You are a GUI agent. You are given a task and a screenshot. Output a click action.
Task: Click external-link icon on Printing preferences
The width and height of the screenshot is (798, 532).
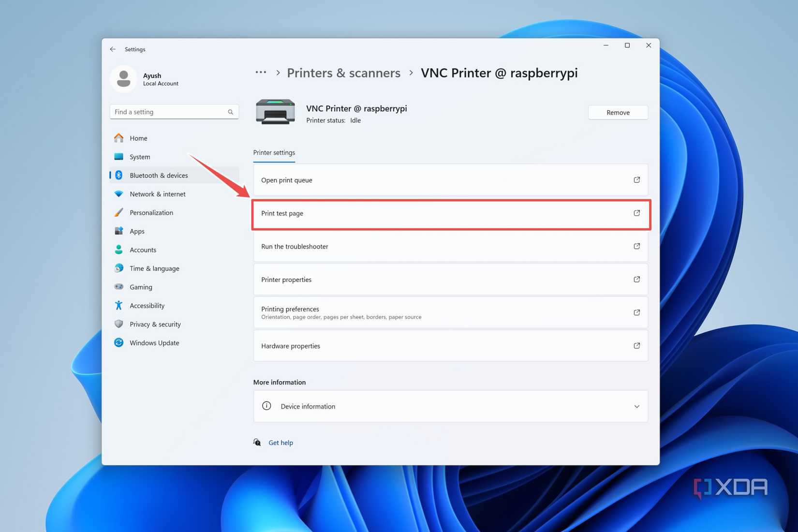(x=637, y=312)
